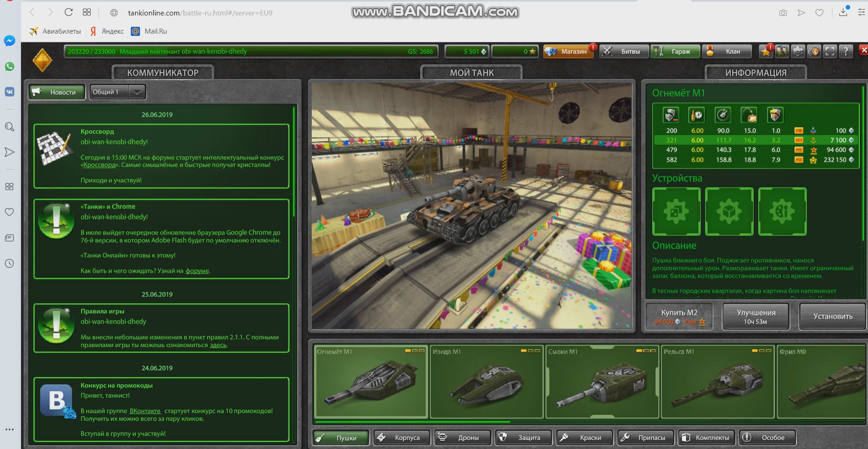868x449 pixels.
Task: Click the turret rotation speed icon
Action: tap(723, 115)
